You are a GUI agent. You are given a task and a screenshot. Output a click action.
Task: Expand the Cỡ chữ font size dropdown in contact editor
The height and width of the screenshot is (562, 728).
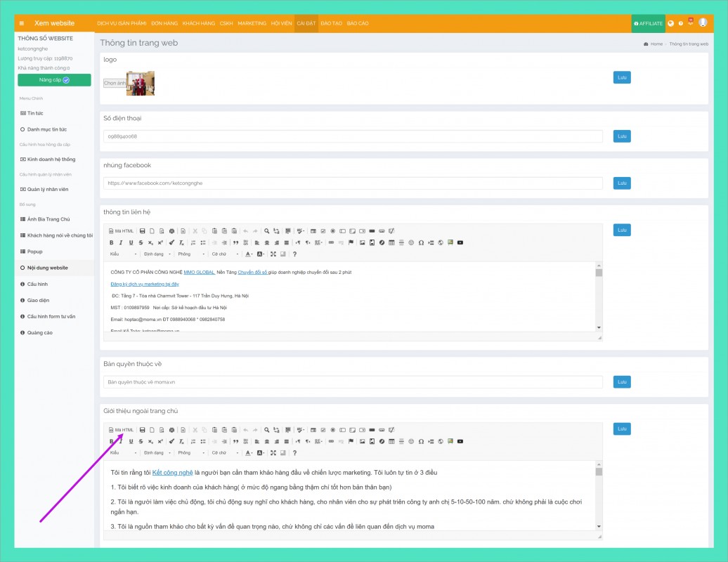point(224,254)
